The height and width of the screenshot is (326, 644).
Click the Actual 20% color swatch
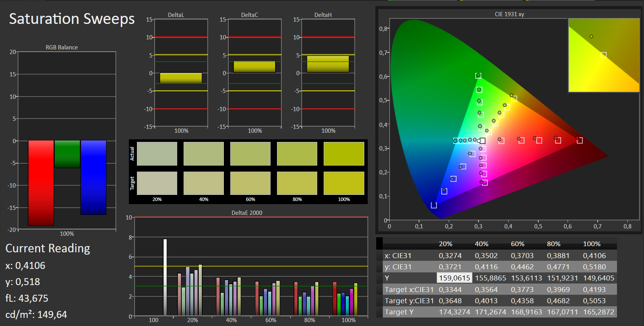pyautogui.click(x=157, y=154)
